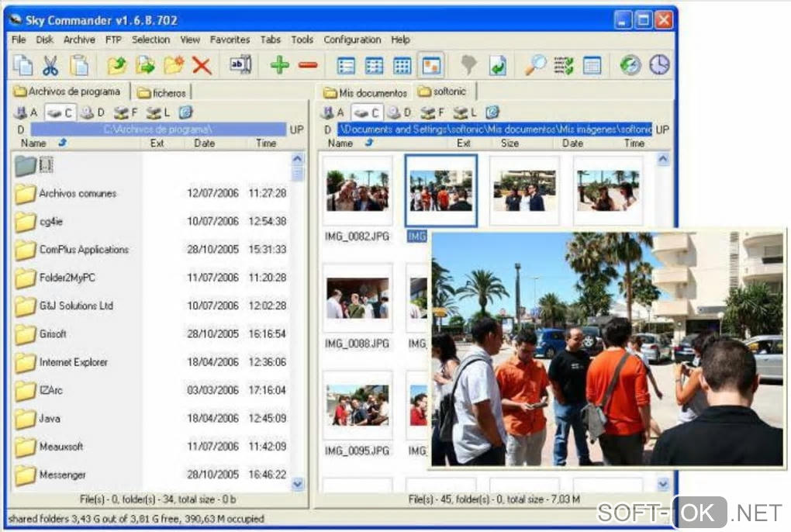Click the green globe refresh icon
This screenshot has height=532, width=791.
point(630,65)
